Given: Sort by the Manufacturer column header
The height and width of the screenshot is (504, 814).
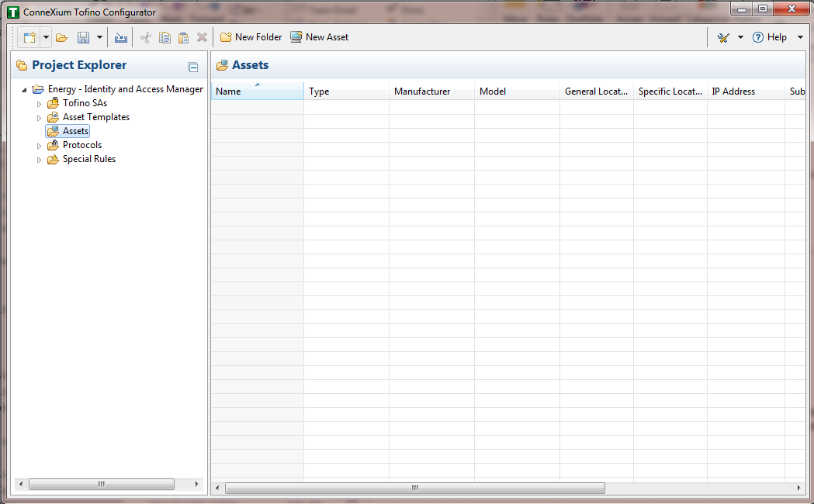Looking at the screenshot, I should (431, 91).
